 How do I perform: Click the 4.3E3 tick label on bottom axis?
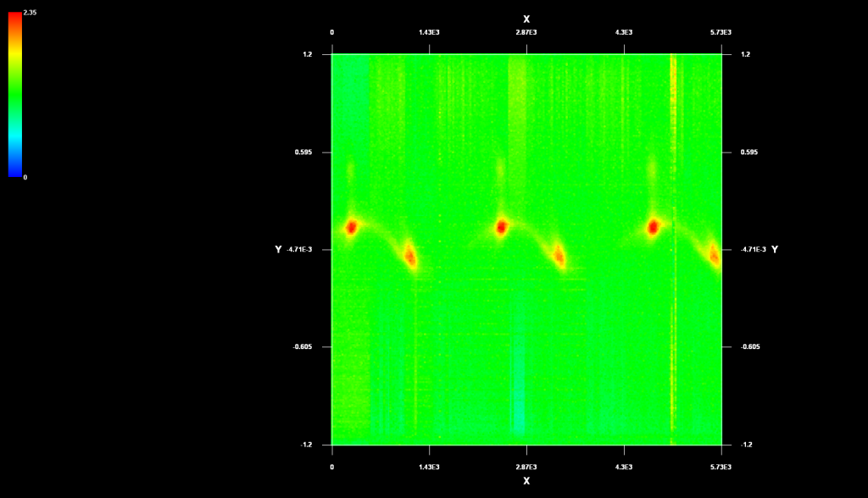click(x=624, y=467)
